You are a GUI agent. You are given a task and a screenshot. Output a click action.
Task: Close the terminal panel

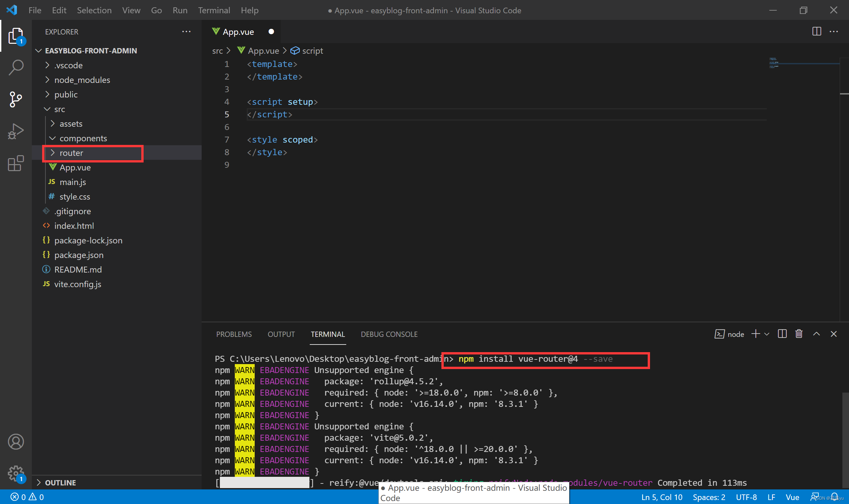[833, 334]
